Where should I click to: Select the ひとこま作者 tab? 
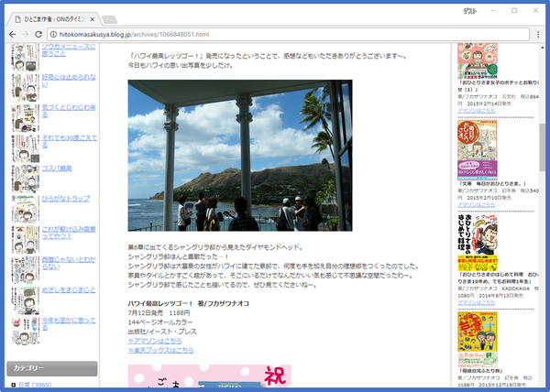click(x=52, y=19)
